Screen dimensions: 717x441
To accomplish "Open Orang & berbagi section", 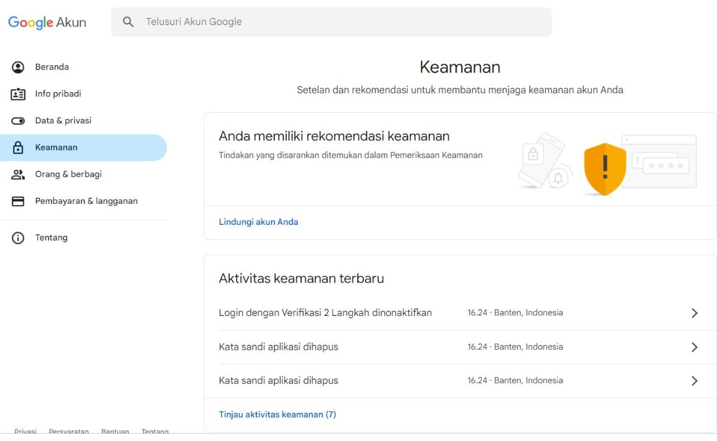I will pos(83,174).
